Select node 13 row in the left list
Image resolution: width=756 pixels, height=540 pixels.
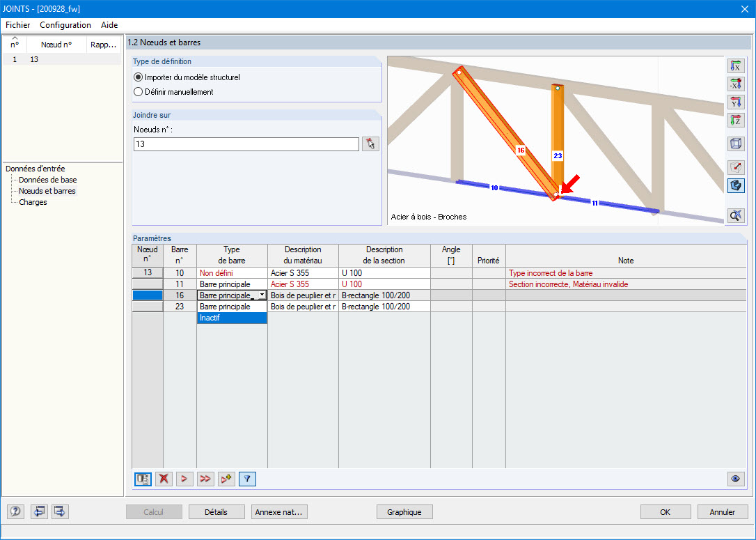pos(62,59)
